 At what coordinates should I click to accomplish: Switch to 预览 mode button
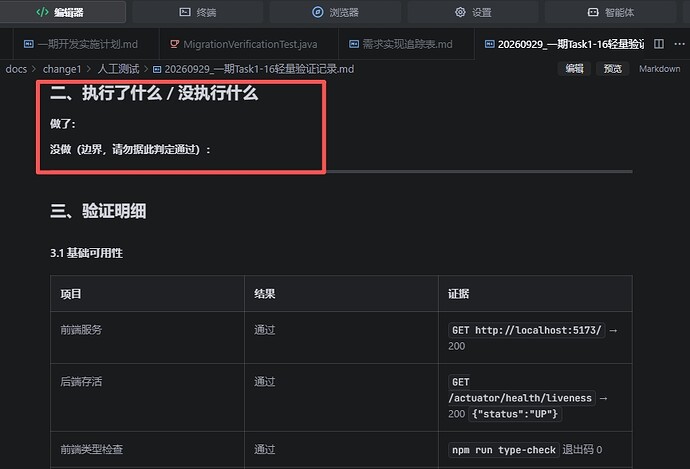[x=613, y=69]
